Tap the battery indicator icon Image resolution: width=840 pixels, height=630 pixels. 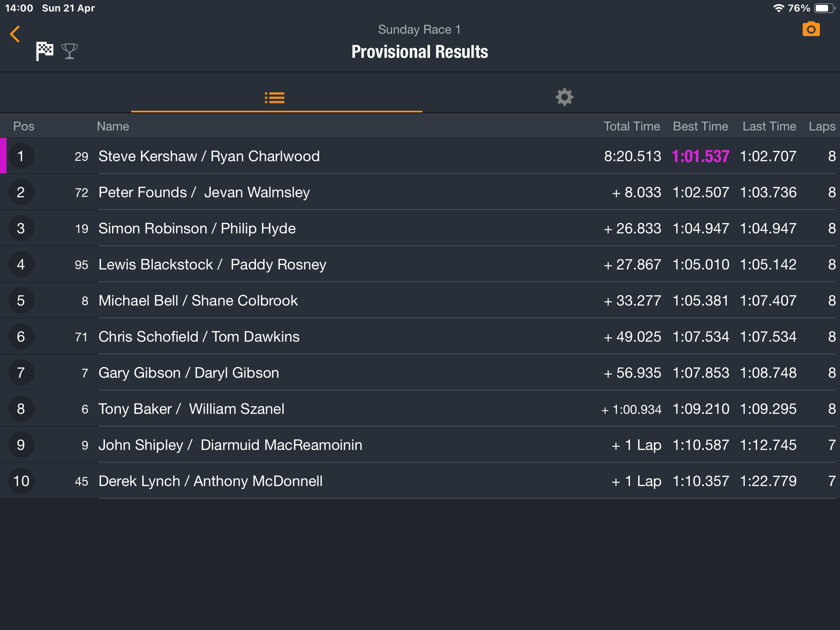(x=823, y=8)
